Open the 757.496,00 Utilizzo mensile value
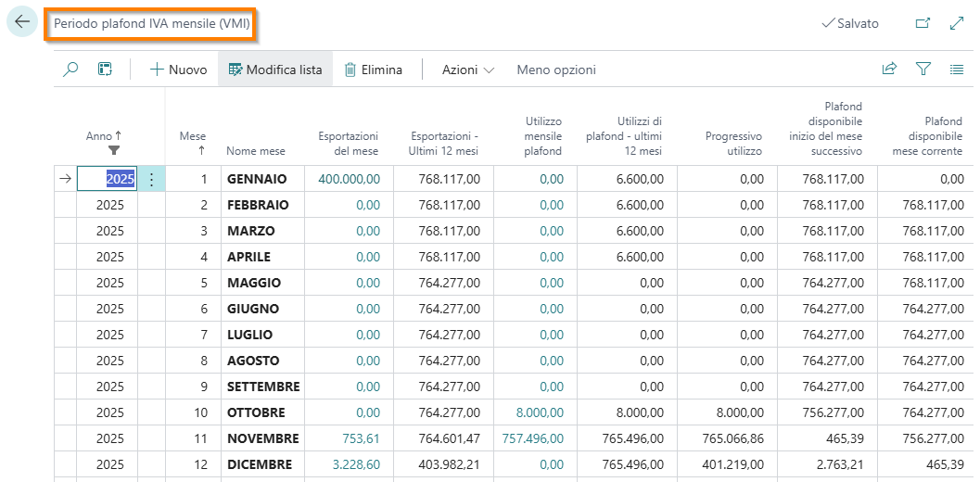980x482 pixels. pos(532,438)
